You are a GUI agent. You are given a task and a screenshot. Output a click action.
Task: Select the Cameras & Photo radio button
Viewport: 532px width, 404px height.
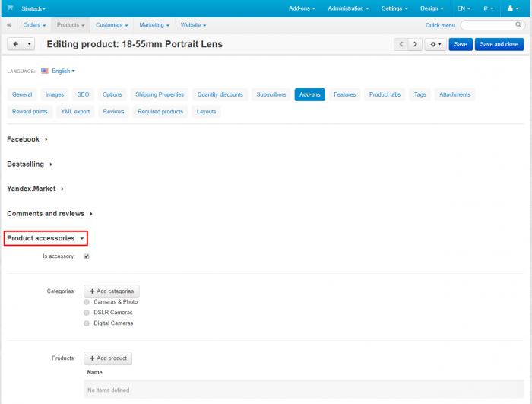[x=87, y=302]
